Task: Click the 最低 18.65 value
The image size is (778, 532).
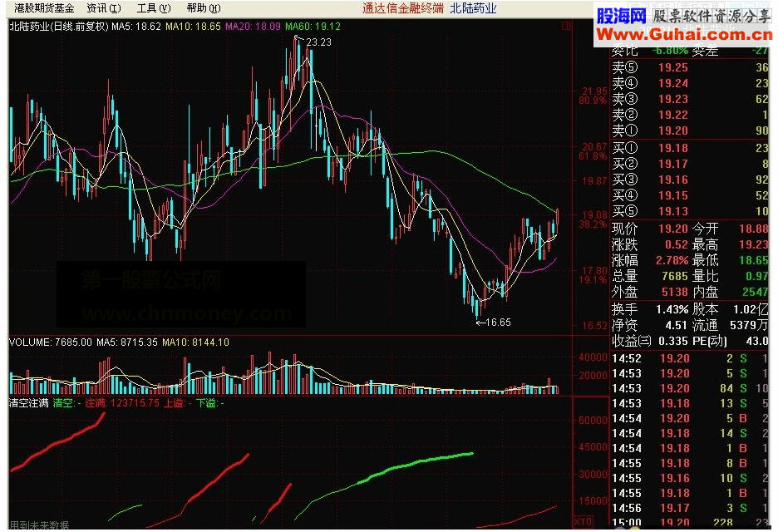Action: point(754,260)
